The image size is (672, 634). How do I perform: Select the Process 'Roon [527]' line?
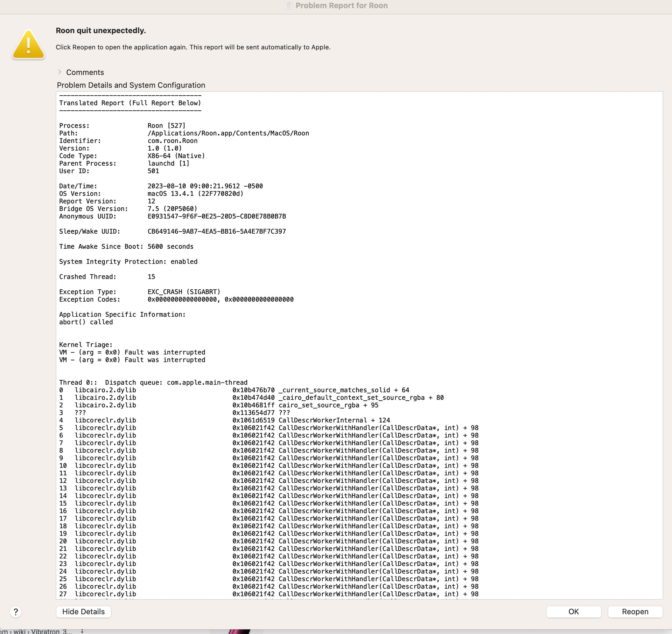pyautogui.click(x=122, y=125)
